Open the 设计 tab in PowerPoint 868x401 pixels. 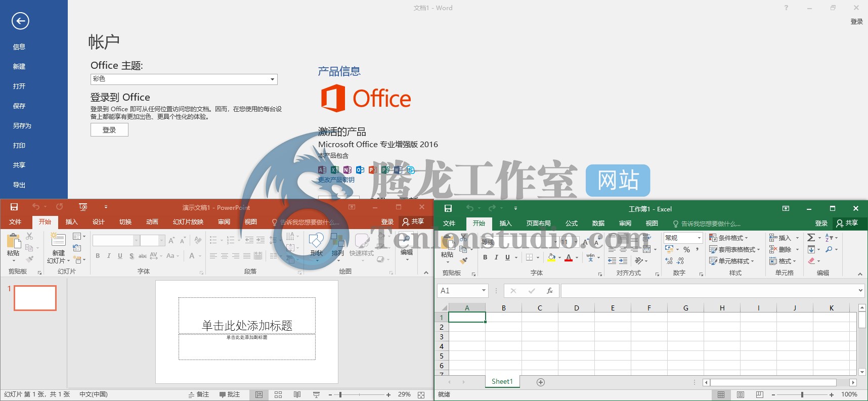pos(99,221)
